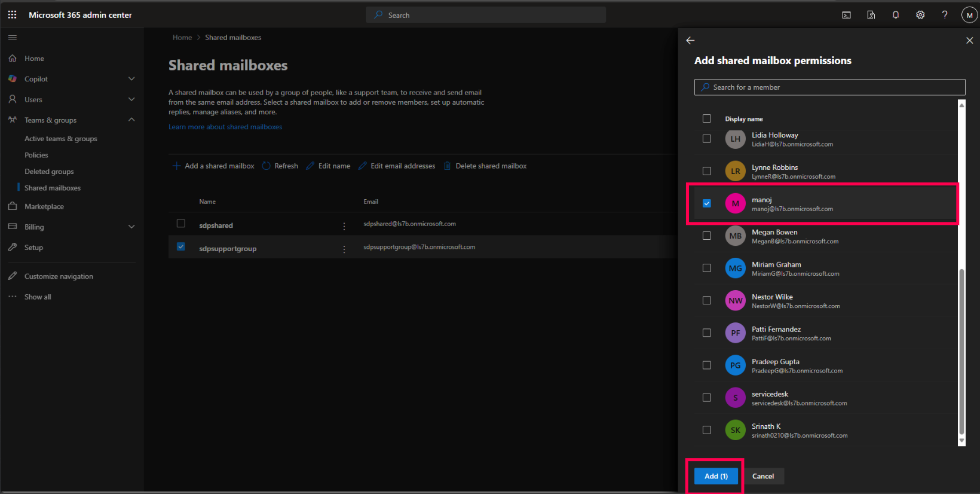Open Learn more about shared mailboxes link

coord(225,127)
